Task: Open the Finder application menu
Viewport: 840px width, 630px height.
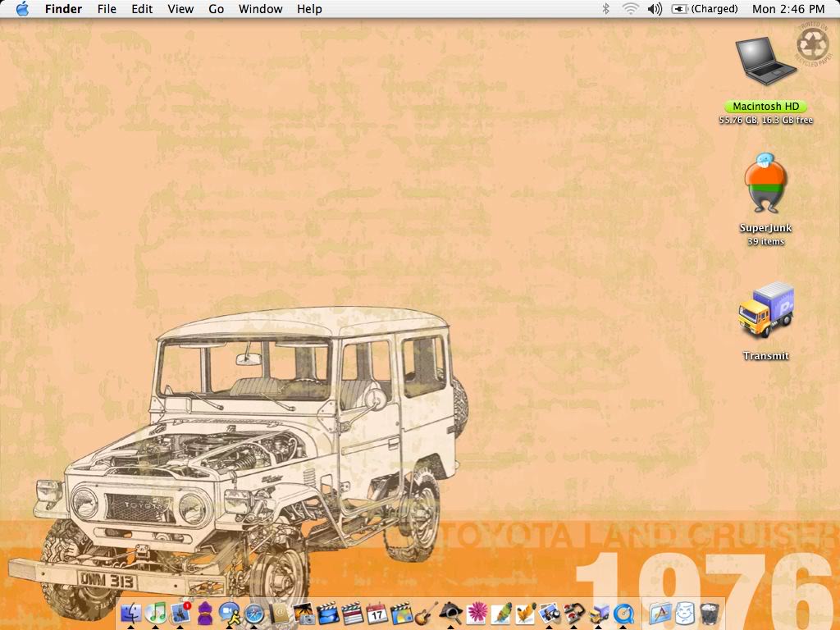Action: pyautogui.click(x=63, y=9)
